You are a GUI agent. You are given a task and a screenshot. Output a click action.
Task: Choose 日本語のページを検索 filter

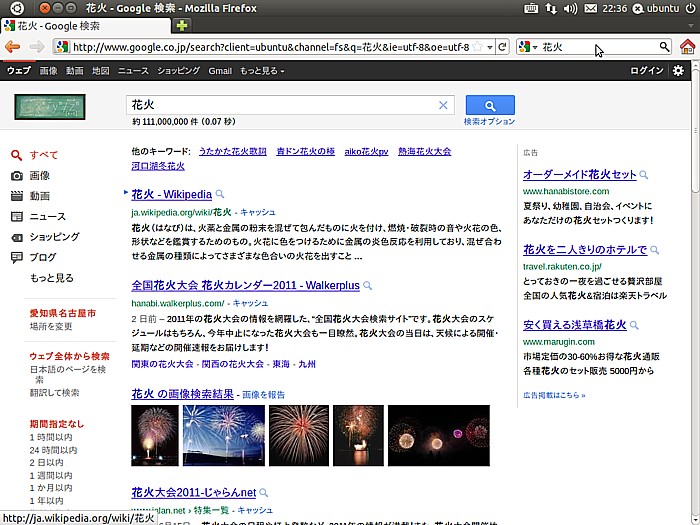(68, 374)
